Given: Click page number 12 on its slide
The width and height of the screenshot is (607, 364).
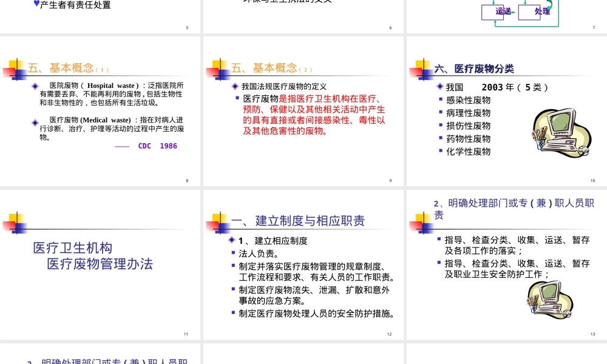Looking at the screenshot, I should 390,334.
